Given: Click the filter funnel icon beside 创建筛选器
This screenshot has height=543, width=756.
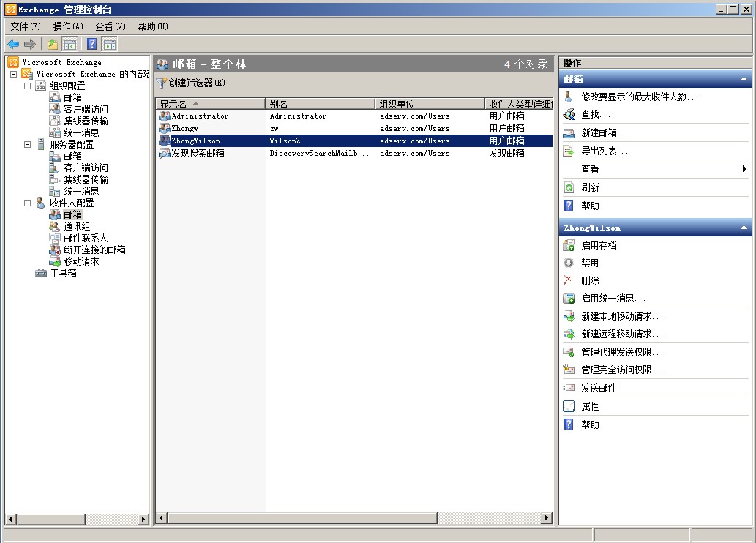Looking at the screenshot, I should pos(162,83).
